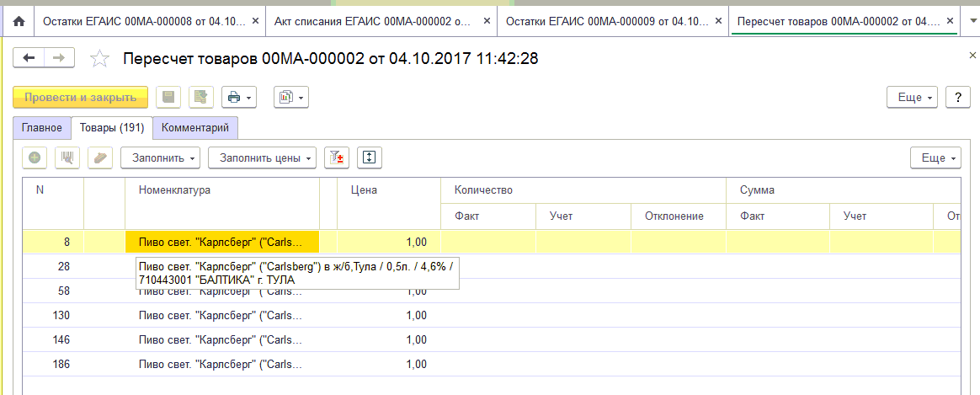Click the price 1,00 in row 8

click(416, 242)
